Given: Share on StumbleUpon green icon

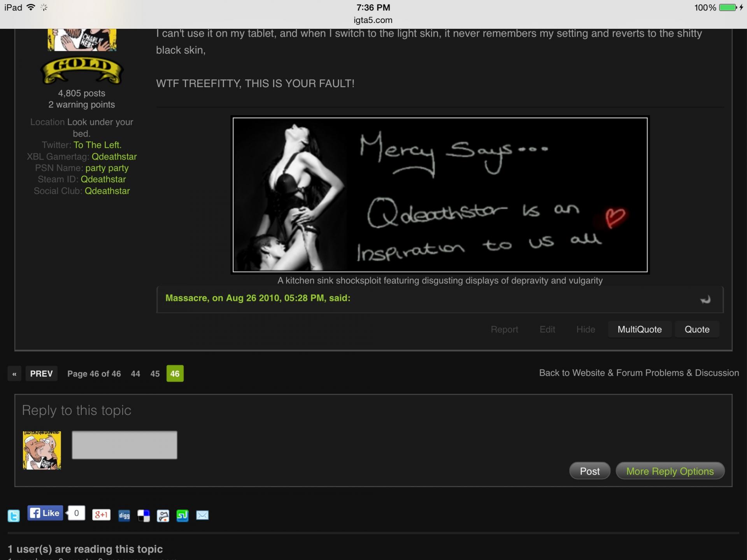Looking at the screenshot, I should coord(182,516).
